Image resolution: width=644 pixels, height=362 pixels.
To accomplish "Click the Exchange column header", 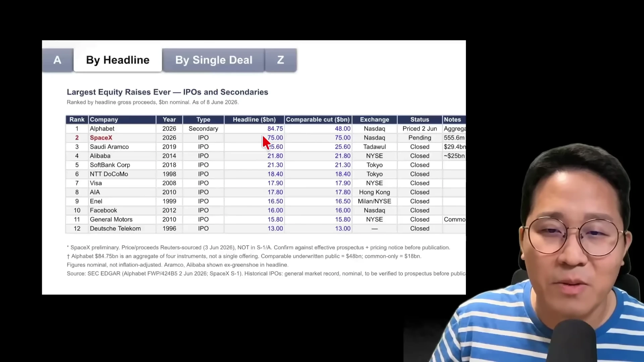I will click(375, 120).
